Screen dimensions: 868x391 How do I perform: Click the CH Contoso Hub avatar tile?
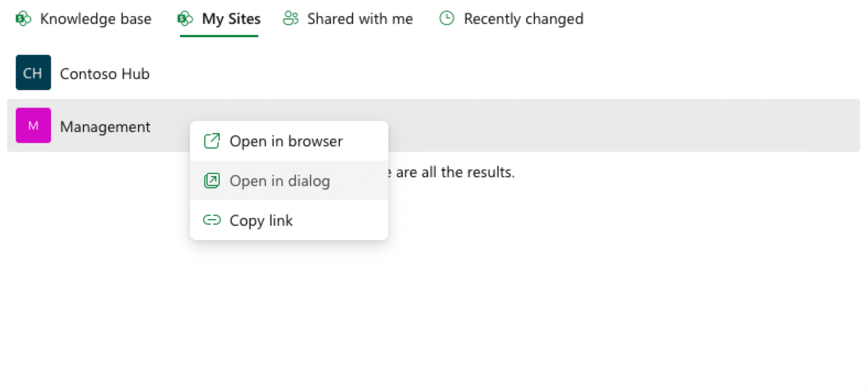coord(33,72)
